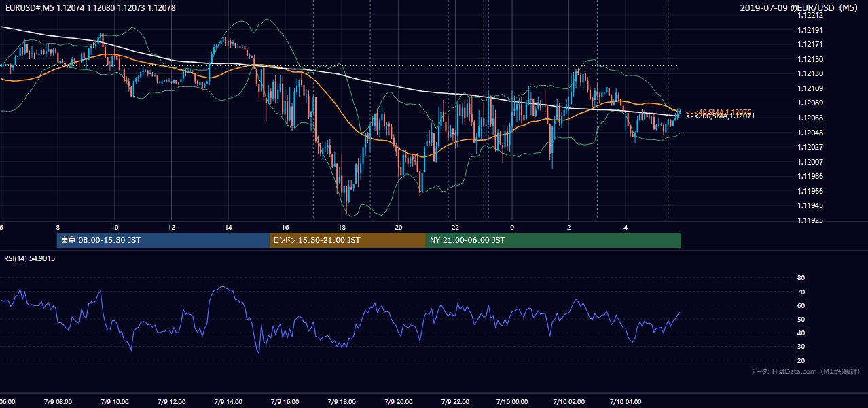Click RSI scale value 40
Screen dimensions: 868x408
pos(801,333)
